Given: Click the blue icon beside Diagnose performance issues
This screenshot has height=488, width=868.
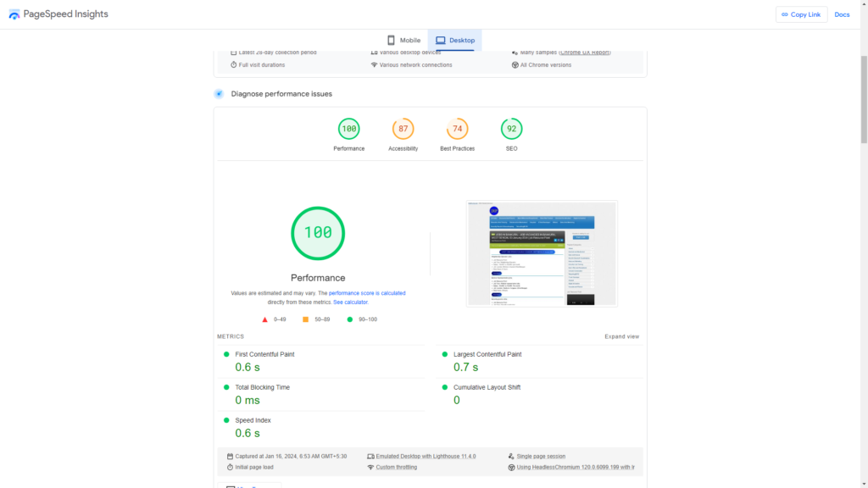Looking at the screenshot, I should (220, 94).
